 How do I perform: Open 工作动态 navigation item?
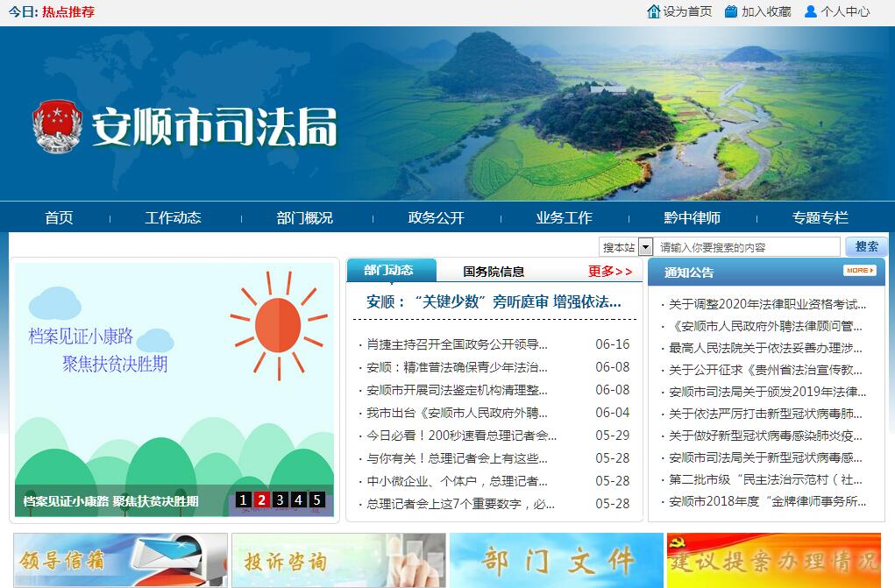tap(173, 217)
